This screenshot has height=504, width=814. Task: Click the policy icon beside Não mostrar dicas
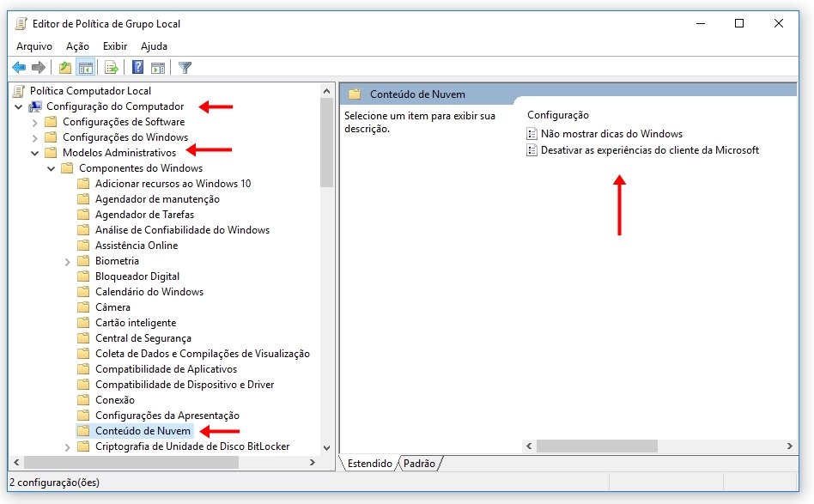(532, 134)
